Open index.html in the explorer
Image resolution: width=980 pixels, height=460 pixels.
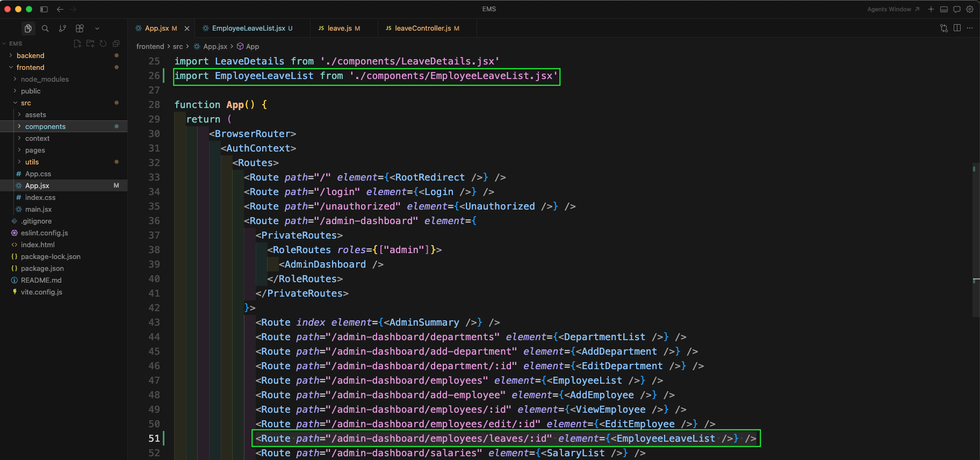coord(63,245)
